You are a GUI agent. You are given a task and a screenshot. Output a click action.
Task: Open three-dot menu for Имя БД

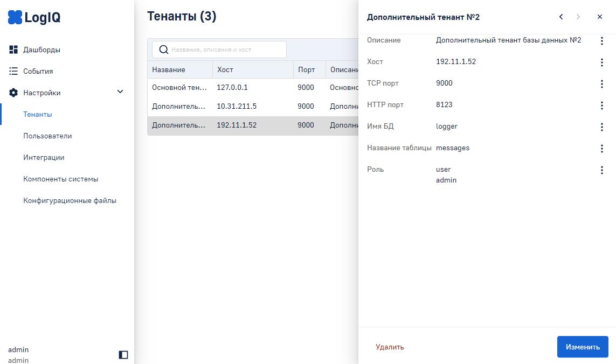tap(602, 127)
